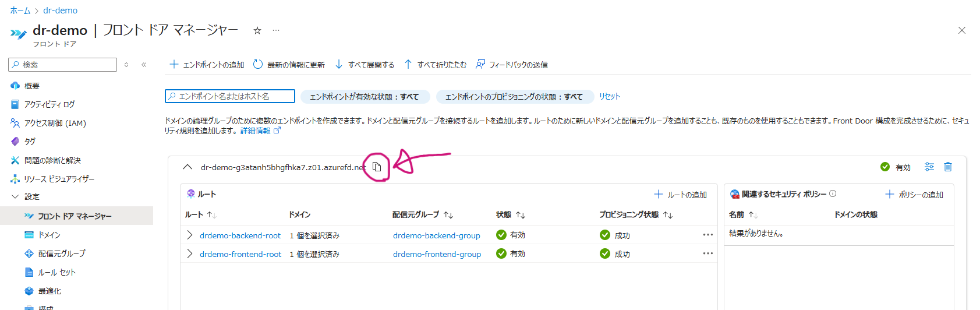Image resolution: width=980 pixels, height=310 pixels.
Task: Favorite dr-demo with the star icon
Action: 257,30
